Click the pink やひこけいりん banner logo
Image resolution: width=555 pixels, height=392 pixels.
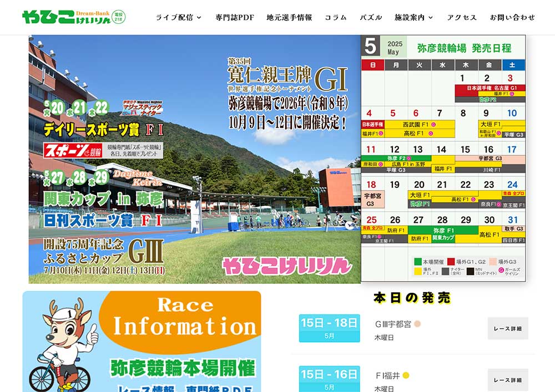[287, 266]
